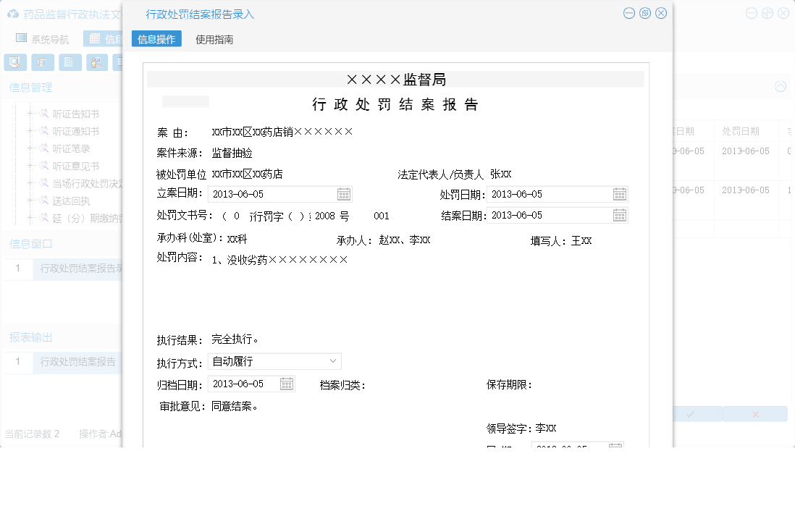This screenshot has height=532, width=795.
Task: Open the 执行方式 dropdown showing 自动履行
Action: point(334,360)
